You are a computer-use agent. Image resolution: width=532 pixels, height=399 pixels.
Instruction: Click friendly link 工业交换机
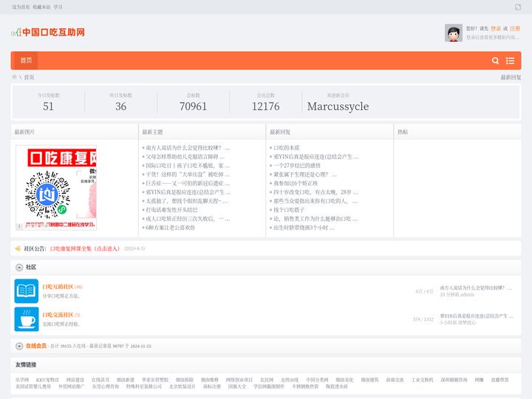tap(422, 380)
